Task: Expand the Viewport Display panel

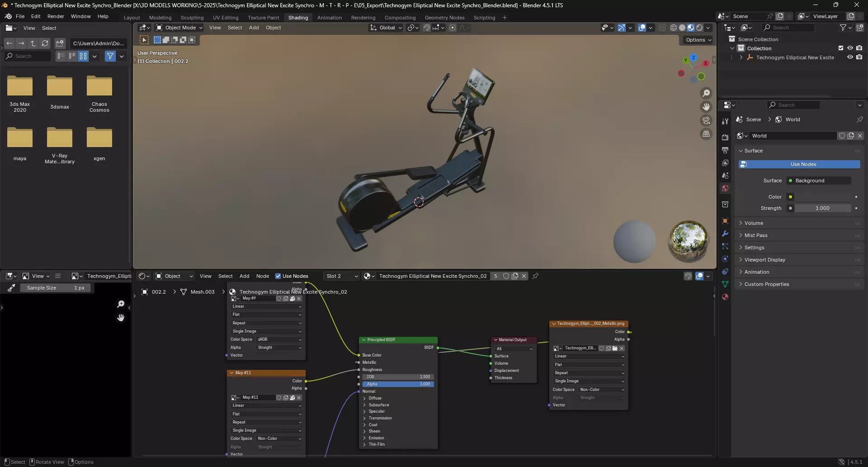Action: pyautogui.click(x=799, y=260)
